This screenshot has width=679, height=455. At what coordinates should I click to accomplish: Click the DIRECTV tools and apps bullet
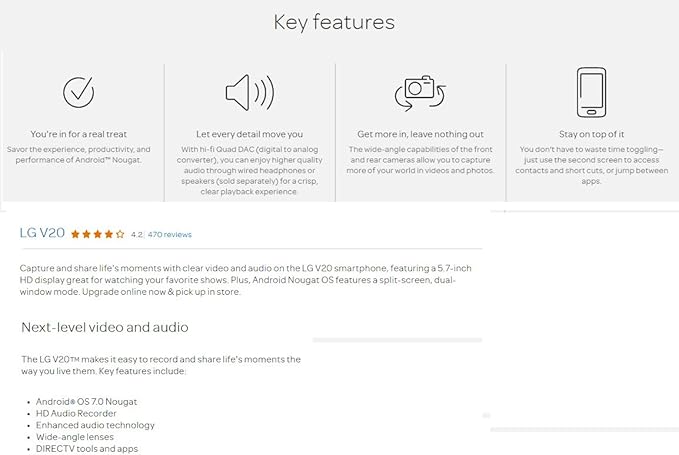(x=85, y=449)
